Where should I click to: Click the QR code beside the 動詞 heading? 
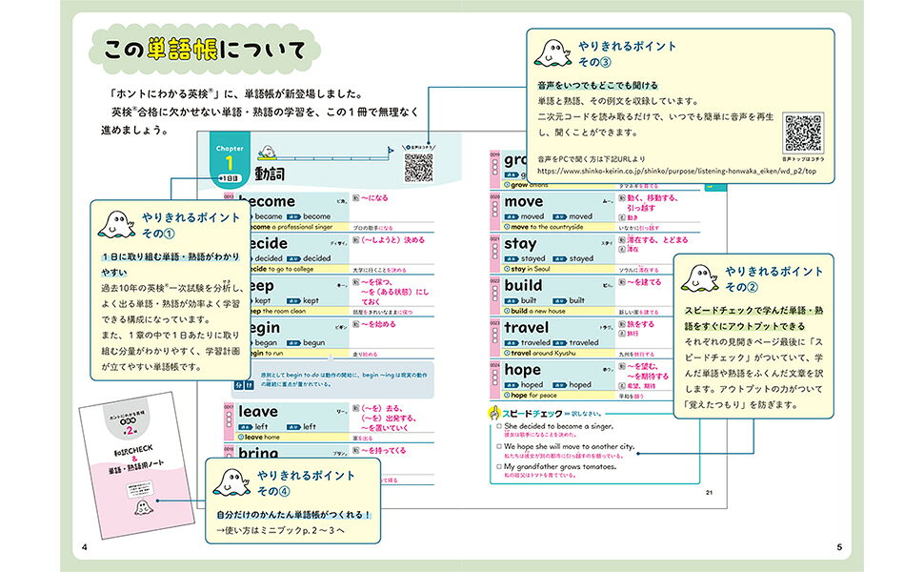click(x=418, y=168)
